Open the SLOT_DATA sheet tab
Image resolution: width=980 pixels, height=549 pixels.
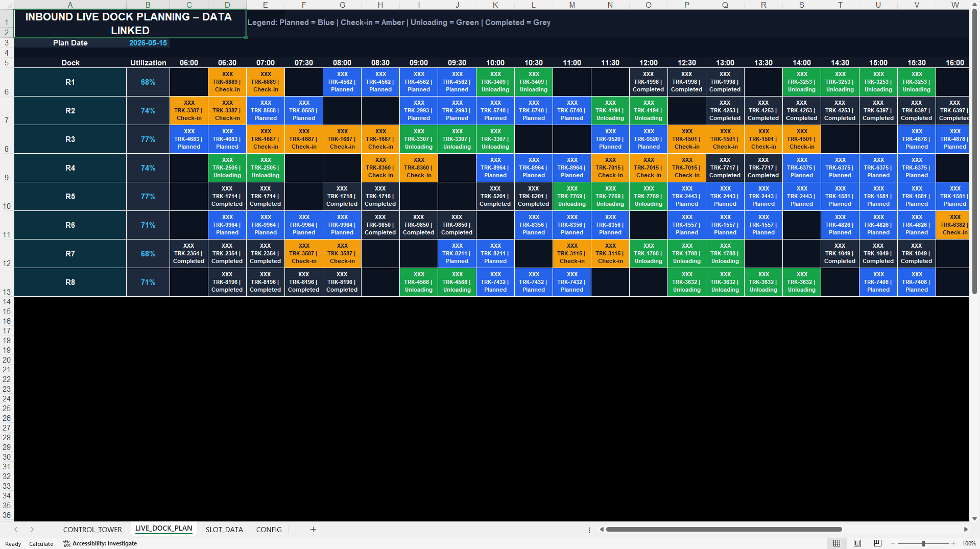224,530
